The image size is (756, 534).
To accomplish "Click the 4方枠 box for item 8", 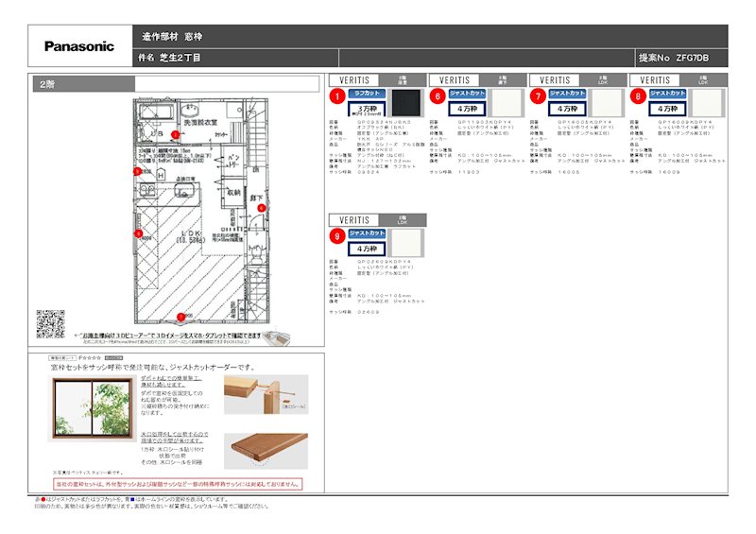I will tap(668, 109).
